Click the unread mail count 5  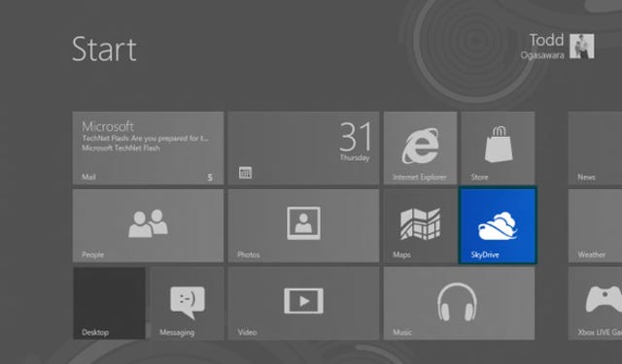(210, 178)
